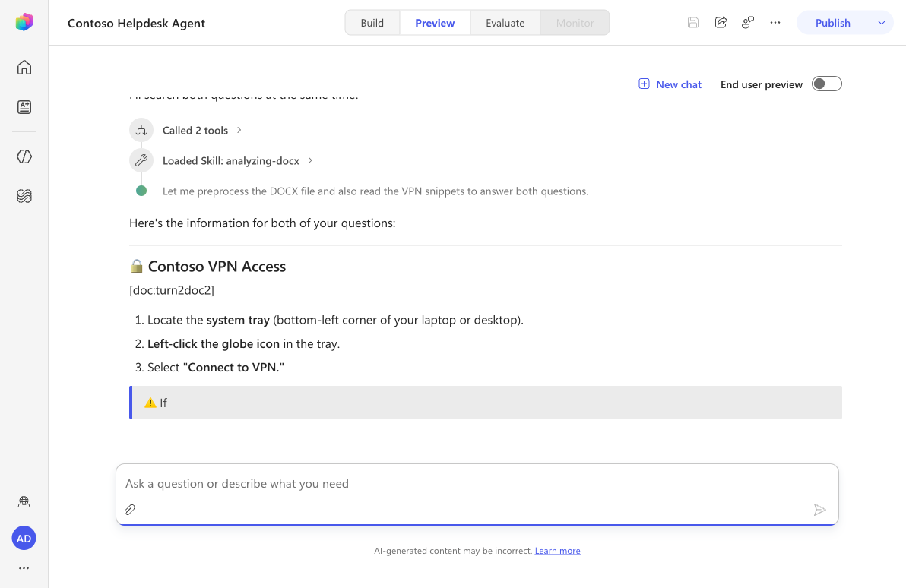906x588 pixels.
Task: Click the plus icon beside New chat
Action: 644,84
